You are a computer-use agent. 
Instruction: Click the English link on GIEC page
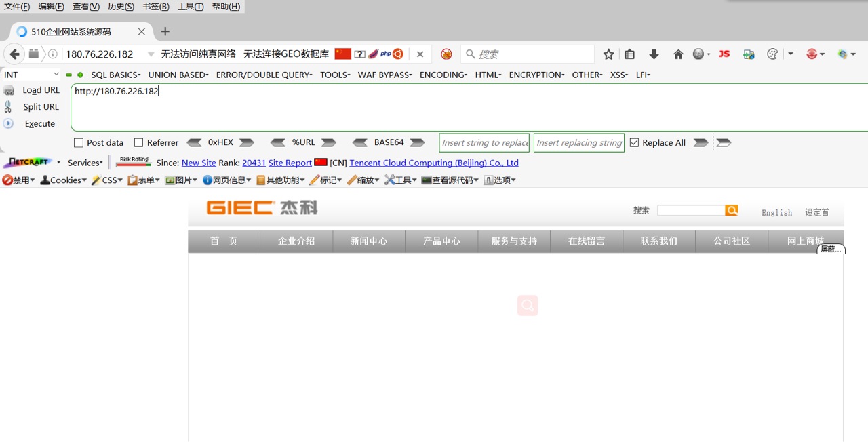pos(776,212)
